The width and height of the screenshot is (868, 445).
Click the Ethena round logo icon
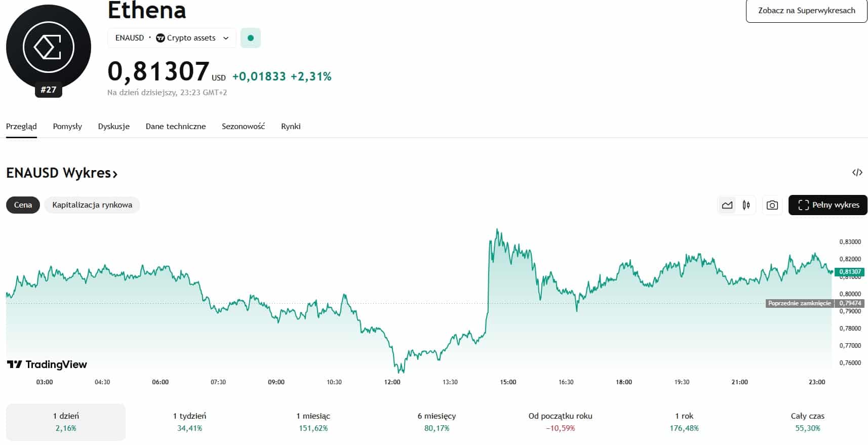(49, 47)
